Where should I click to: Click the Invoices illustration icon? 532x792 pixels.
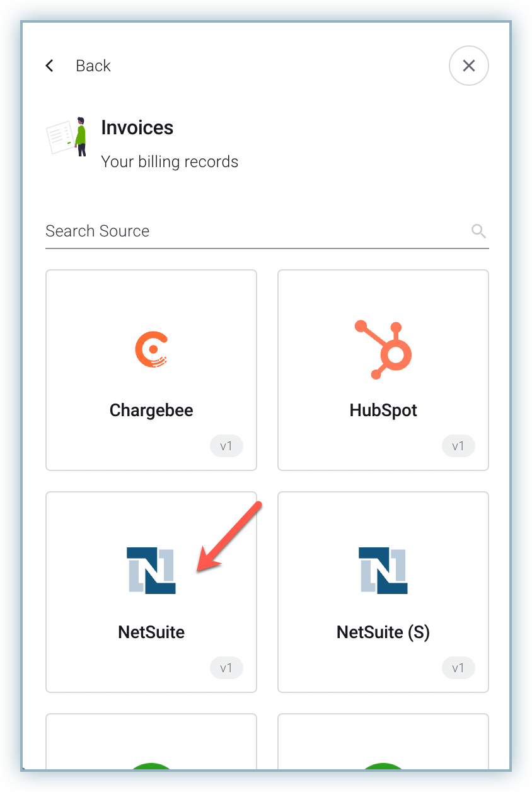67,136
